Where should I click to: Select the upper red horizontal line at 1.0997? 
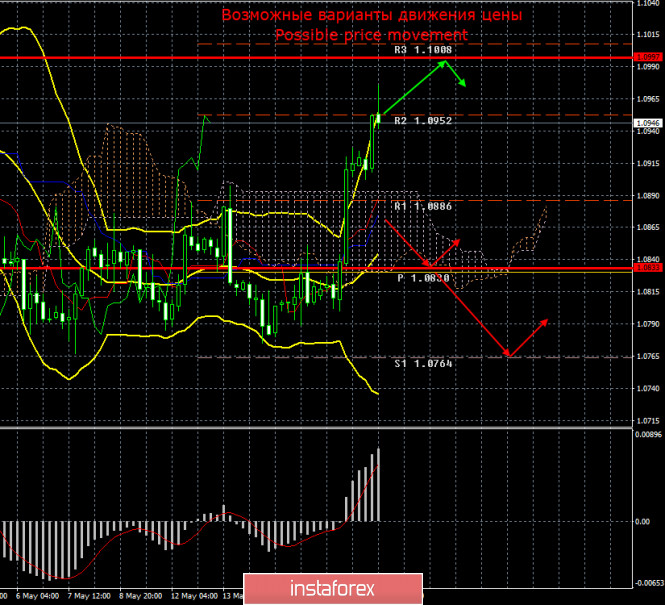tap(316, 57)
